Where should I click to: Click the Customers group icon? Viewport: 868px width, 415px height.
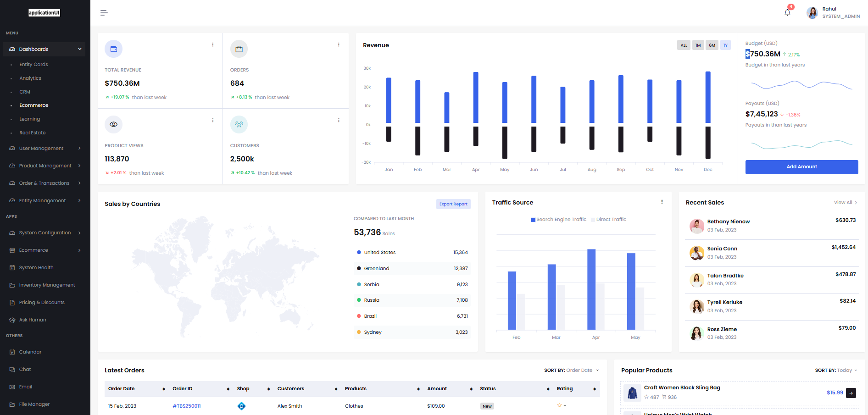coord(239,124)
